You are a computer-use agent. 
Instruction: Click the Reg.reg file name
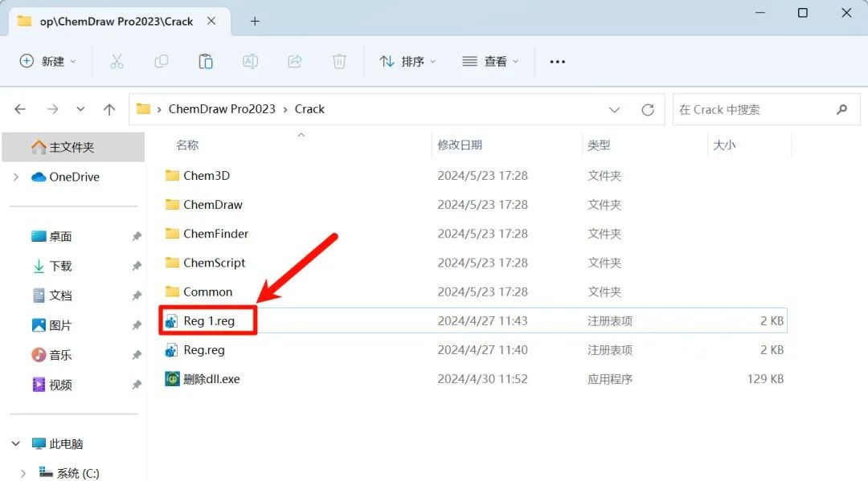pos(203,350)
